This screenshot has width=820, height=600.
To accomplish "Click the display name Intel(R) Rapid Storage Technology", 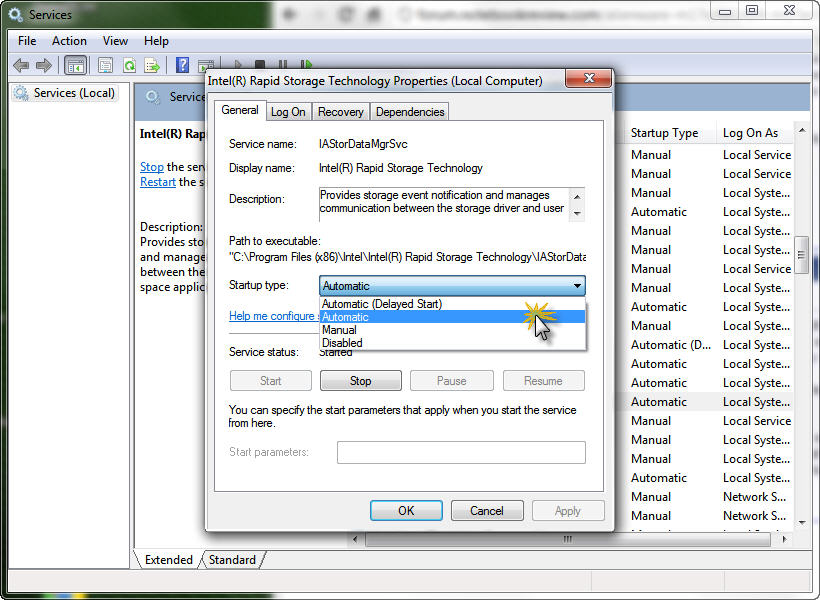I will [x=401, y=168].
